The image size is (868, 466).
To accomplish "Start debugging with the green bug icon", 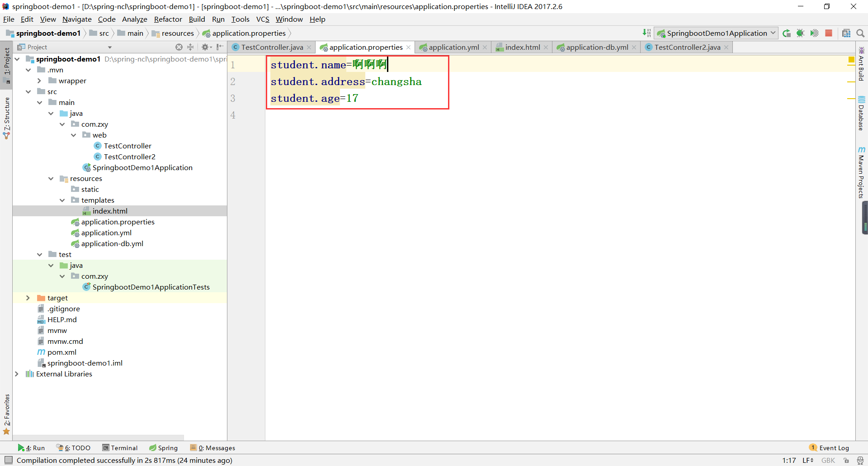I will (801, 33).
